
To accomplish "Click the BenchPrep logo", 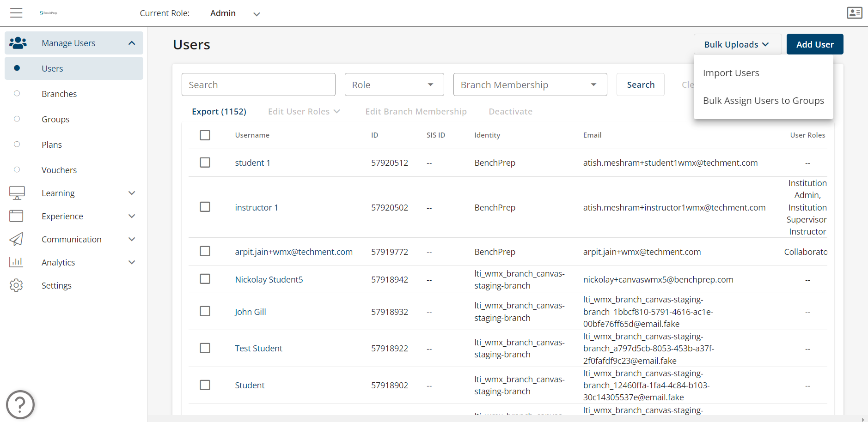I will [x=49, y=13].
